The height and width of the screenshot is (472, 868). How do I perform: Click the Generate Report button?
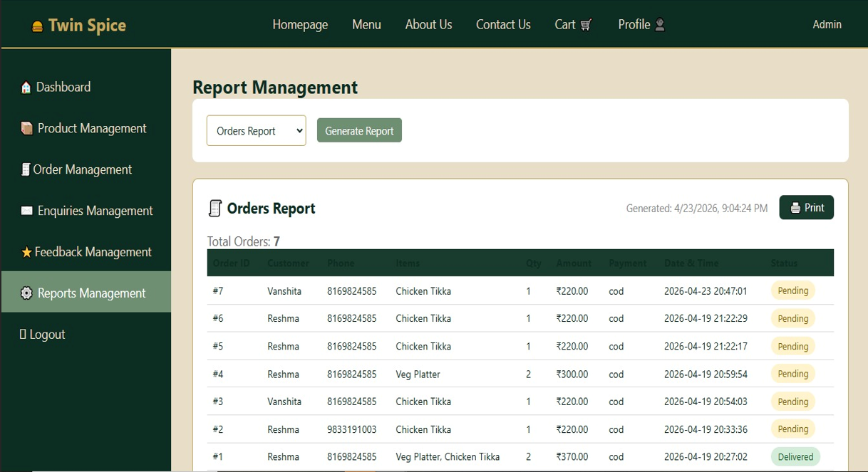tap(359, 130)
